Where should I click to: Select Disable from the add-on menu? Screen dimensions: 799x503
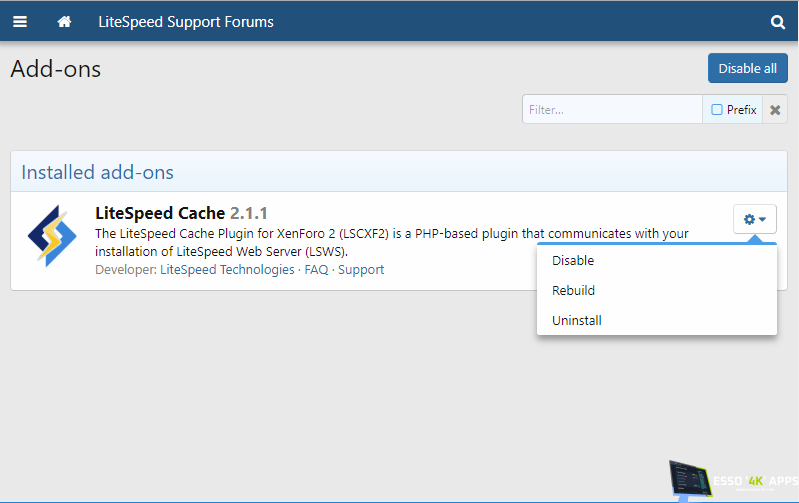[x=573, y=261]
